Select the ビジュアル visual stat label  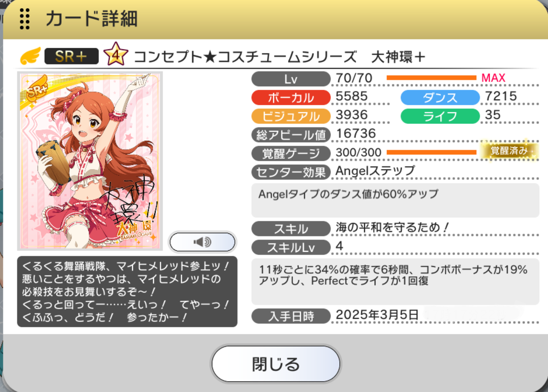pyautogui.click(x=291, y=116)
